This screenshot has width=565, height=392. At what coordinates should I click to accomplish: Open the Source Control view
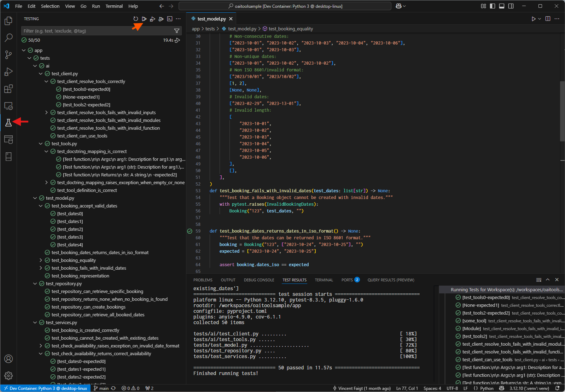coord(8,54)
